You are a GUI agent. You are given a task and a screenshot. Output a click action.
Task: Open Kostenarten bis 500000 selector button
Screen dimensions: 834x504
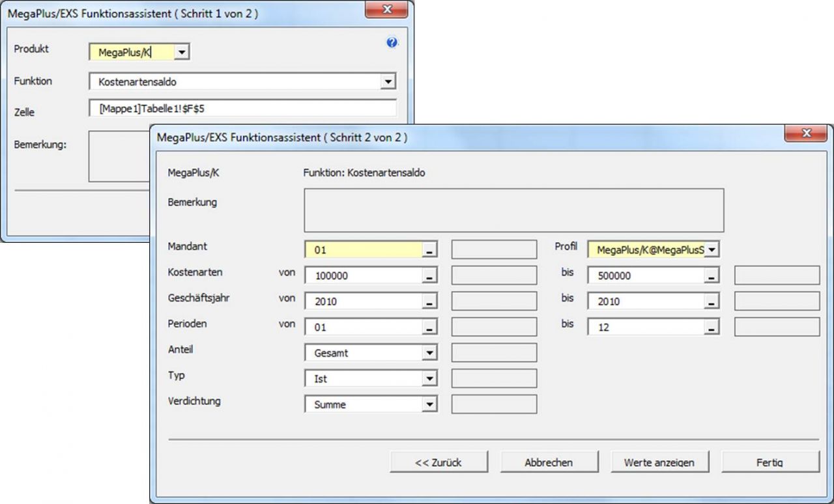coord(712,275)
